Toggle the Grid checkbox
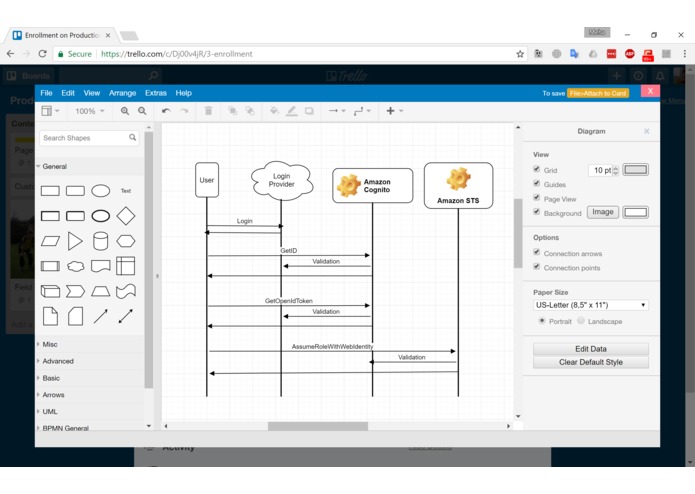This screenshot has height=494, width=695. click(x=536, y=169)
